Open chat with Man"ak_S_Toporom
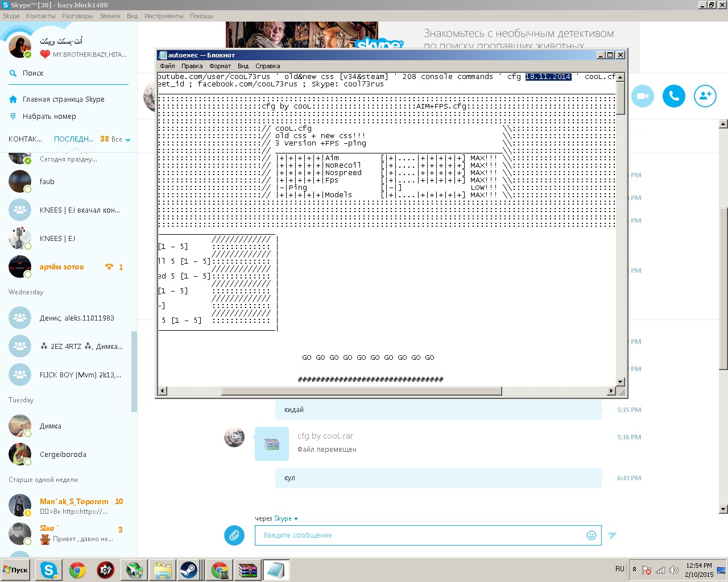 pyautogui.click(x=68, y=505)
